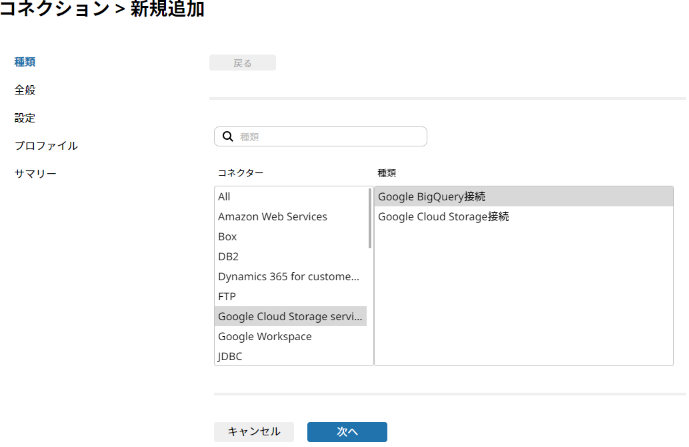The width and height of the screenshot is (689, 447).
Task: Open the 種類 step in sidebar
Action: (x=25, y=62)
